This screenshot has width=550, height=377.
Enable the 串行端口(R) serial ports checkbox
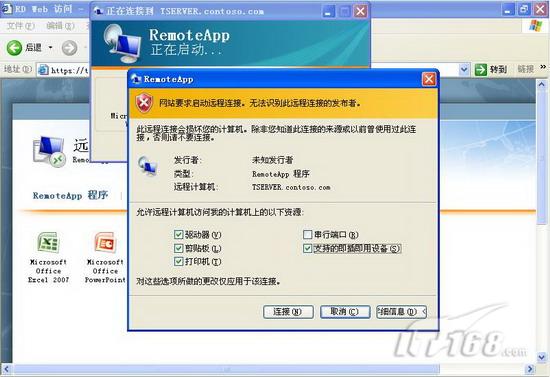point(307,234)
